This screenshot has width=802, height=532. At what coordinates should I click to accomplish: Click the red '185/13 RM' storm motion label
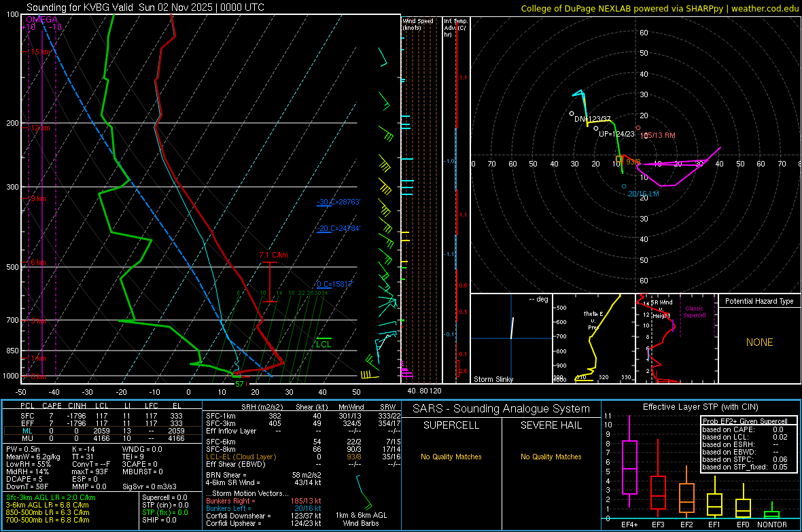tap(658, 136)
